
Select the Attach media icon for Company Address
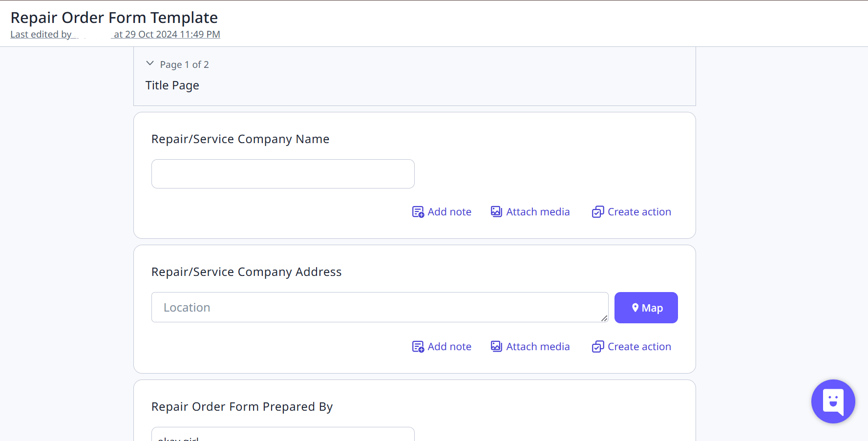496,346
